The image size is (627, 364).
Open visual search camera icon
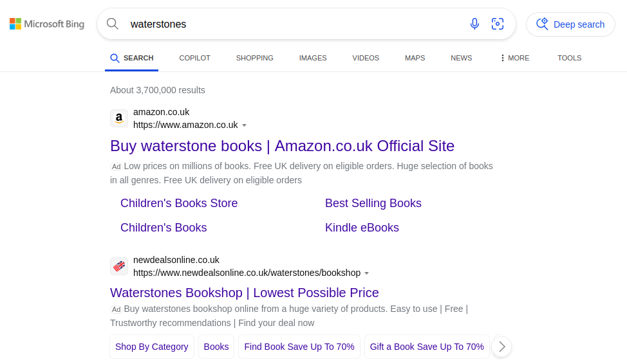498,24
